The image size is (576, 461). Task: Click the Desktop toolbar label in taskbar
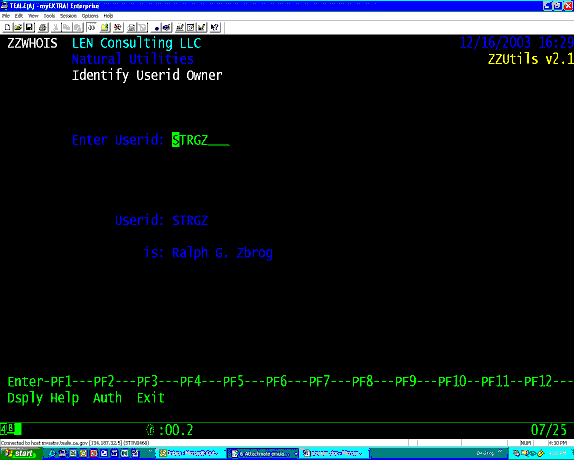coord(484,454)
